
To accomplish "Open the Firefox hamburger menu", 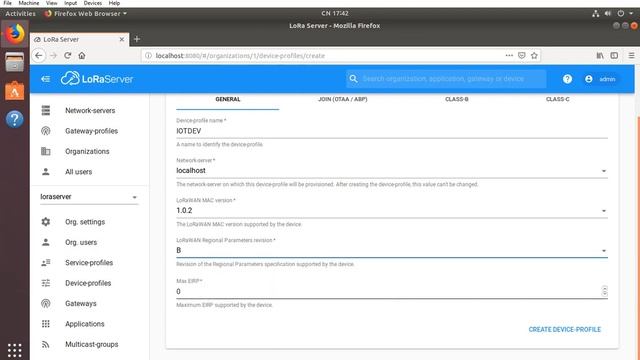I will click(x=631, y=56).
